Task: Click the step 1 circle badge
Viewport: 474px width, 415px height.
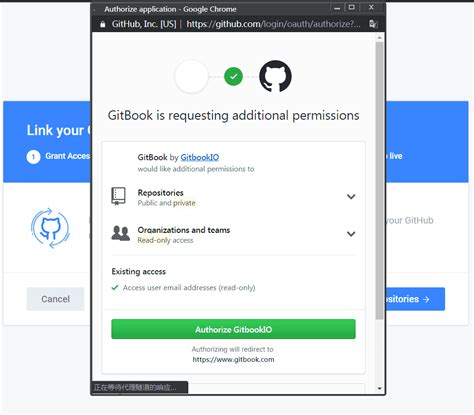Action: 33,156
